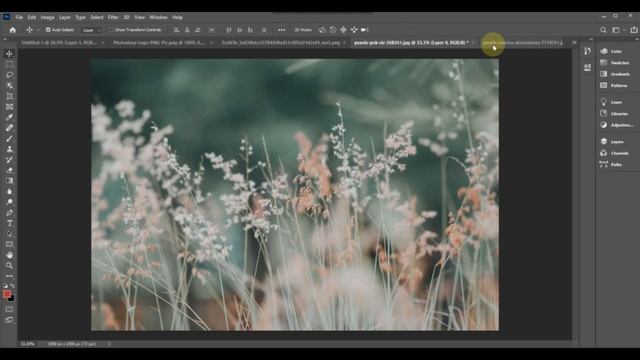Image resolution: width=640 pixels, height=360 pixels.
Task: Select the Eyedropper tool
Action: [9, 118]
